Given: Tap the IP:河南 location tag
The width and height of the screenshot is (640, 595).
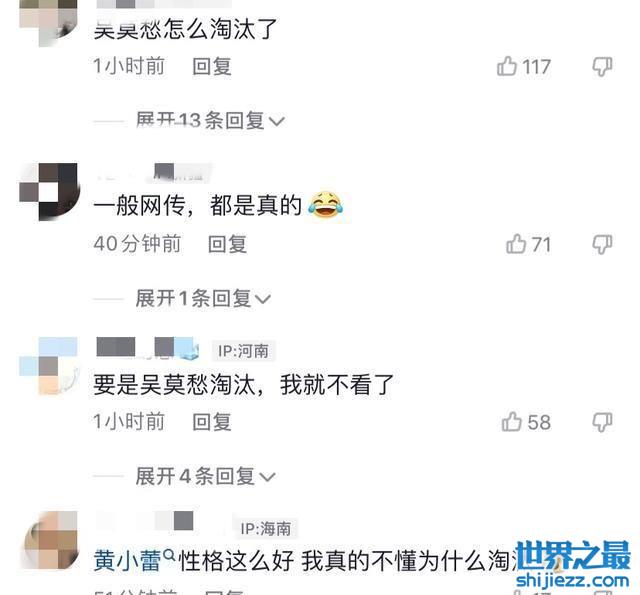Looking at the screenshot, I should click(244, 351).
